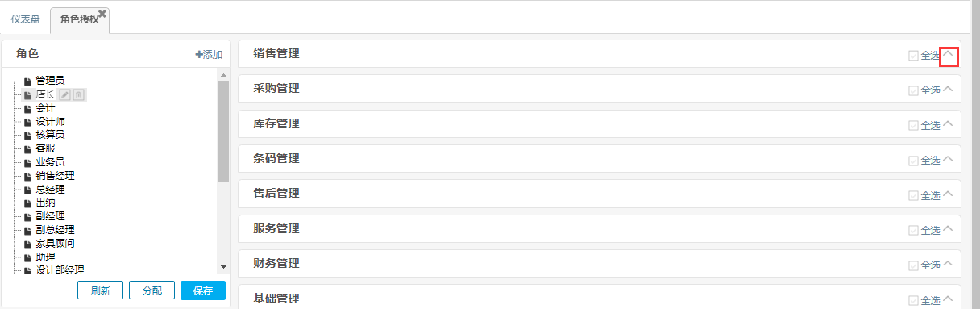Collapse the 售后管理 panel chevron

(948, 194)
